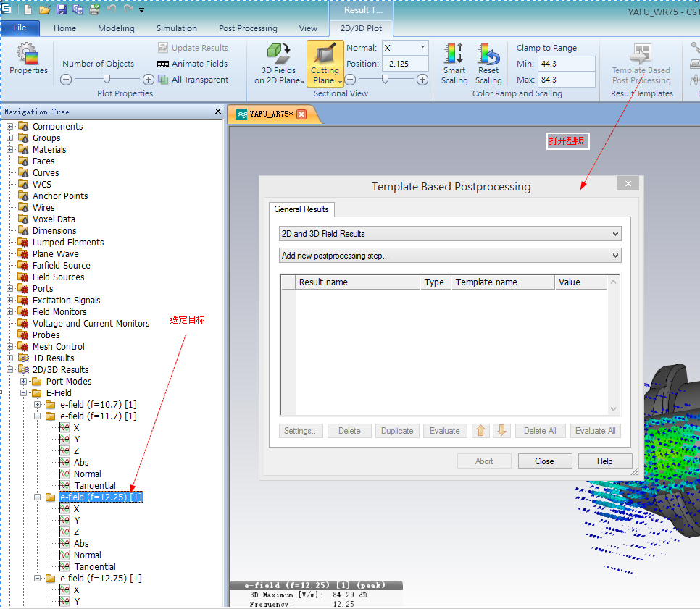Click the Reset Scaling icon
Viewport: 700px width, 609px height.
point(488,64)
